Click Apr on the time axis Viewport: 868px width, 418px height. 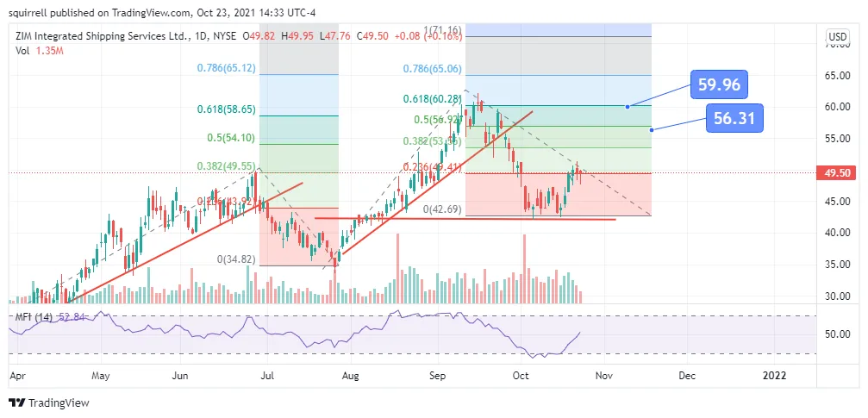click(18, 376)
